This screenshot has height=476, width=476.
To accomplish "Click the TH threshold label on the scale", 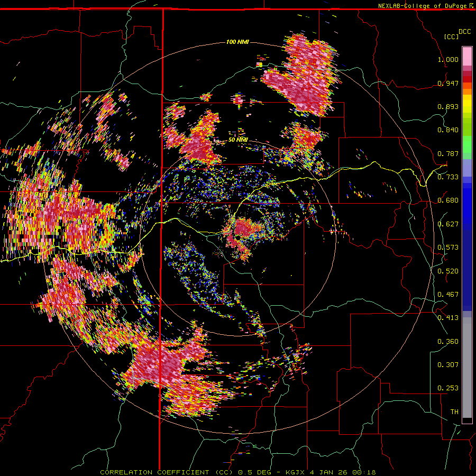I will pyautogui.click(x=454, y=411).
